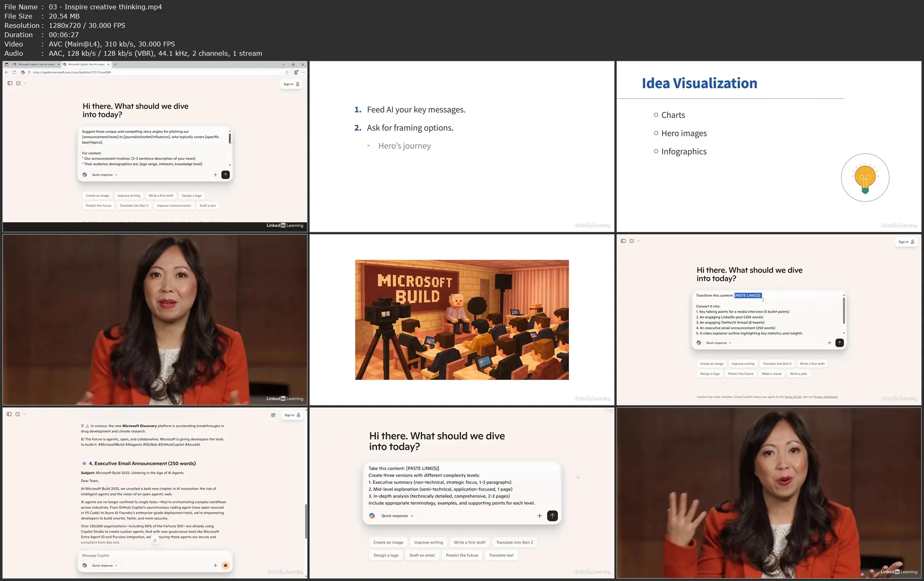Click scrollbar thumb in 'Suggest three unique' prompt box
Screen dimensions: 924x581
(x=230, y=138)
